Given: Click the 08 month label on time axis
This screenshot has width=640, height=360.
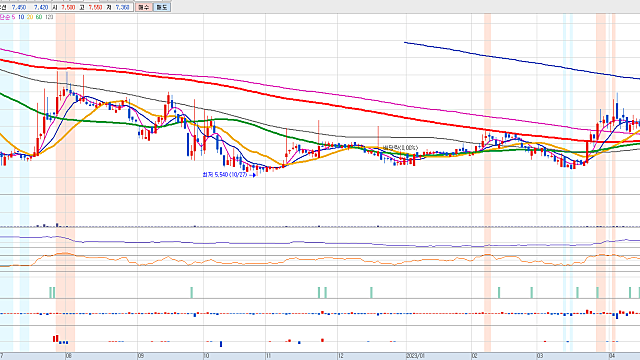Looking at the screenshot, I should [x=69, y=356].
